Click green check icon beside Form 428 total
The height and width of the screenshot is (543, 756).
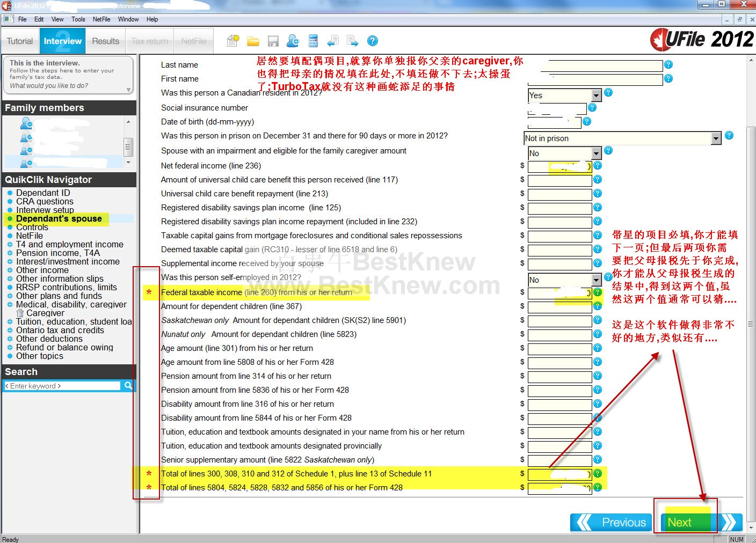coord(598,487)
